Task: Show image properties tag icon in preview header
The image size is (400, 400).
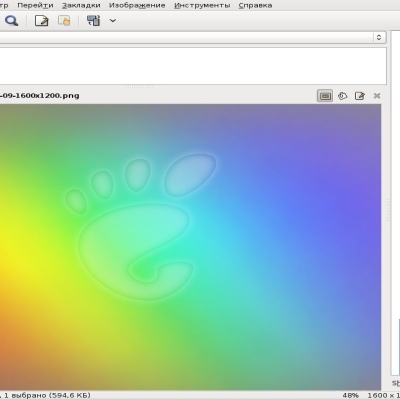Action: click(x=343, y=96)
